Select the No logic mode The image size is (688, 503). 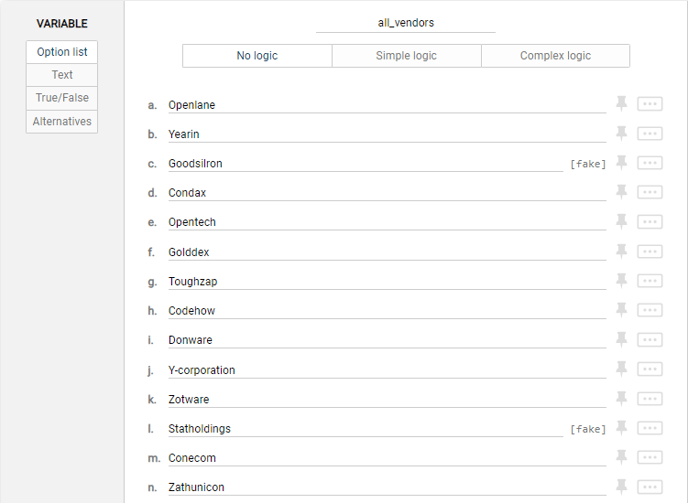click(257, 56)
